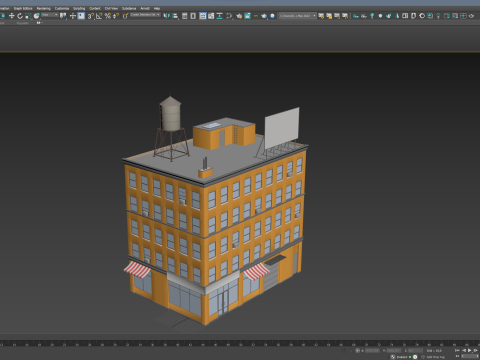Click the second project folder icon
This screenshot has height=360, width=480.
(329, 16)
